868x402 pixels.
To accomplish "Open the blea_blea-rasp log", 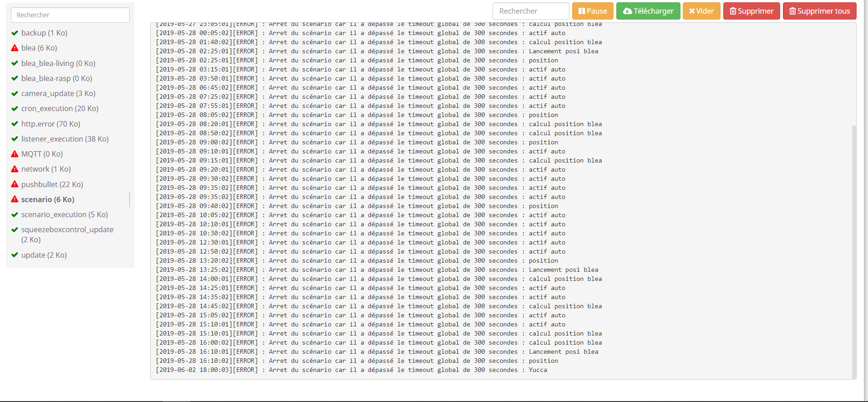I will point(56,78).
